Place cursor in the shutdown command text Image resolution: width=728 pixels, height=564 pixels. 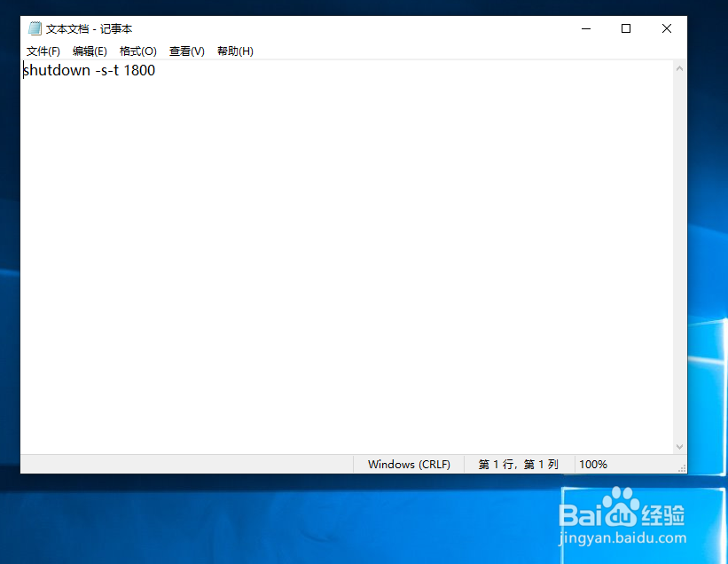[89, 70]
